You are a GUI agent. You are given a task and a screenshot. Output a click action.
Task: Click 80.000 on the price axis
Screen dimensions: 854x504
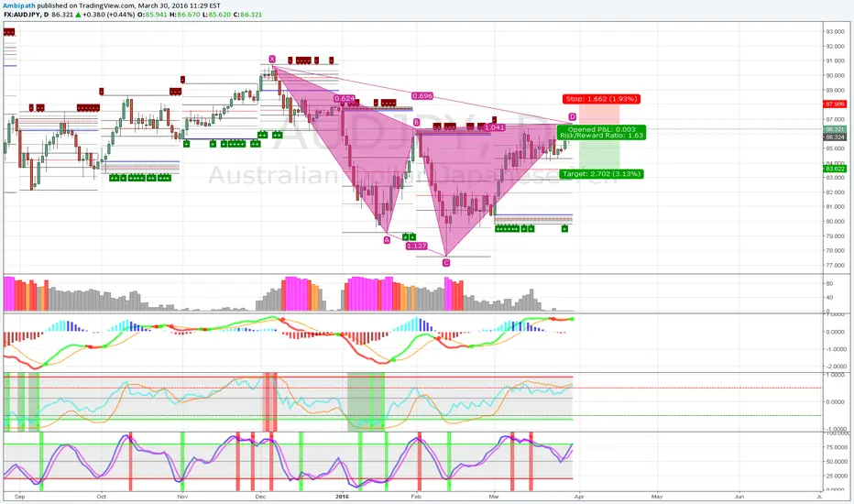point(836,222)
